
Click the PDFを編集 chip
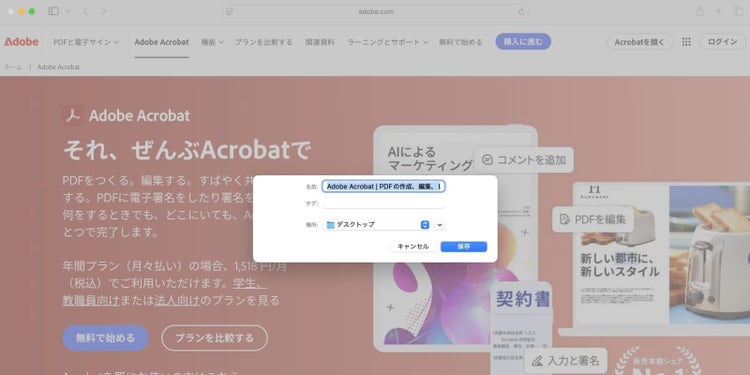click(x=593, y=220)
